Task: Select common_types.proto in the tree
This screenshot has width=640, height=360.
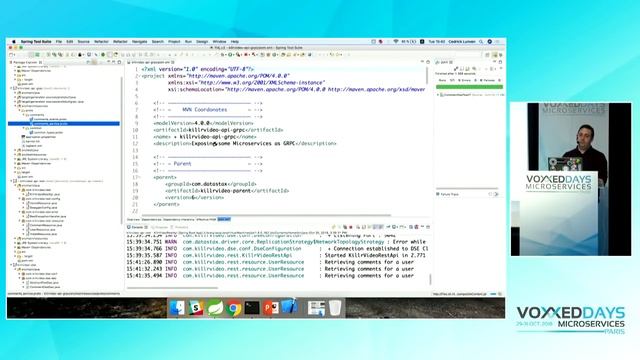Action: coord(46,132)
